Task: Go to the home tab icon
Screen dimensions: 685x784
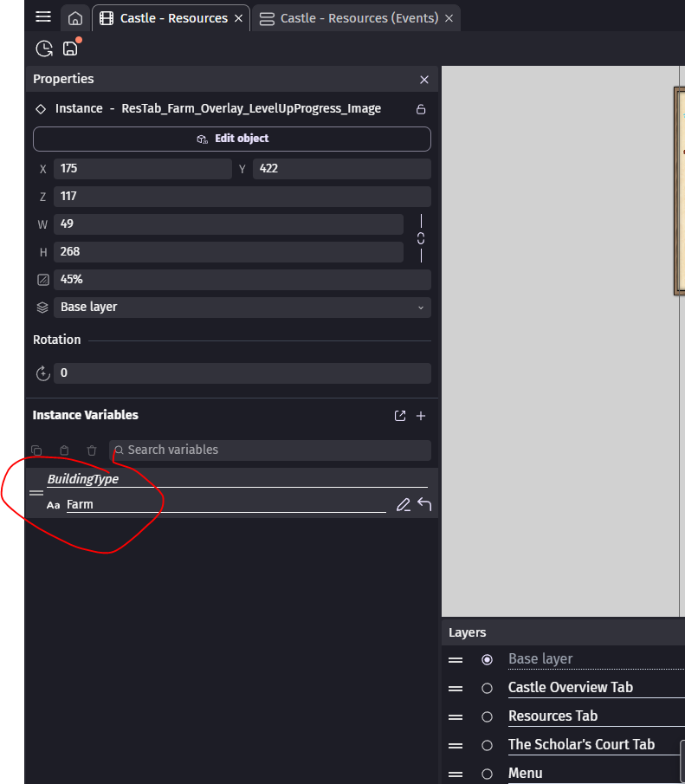Action: 75,18
